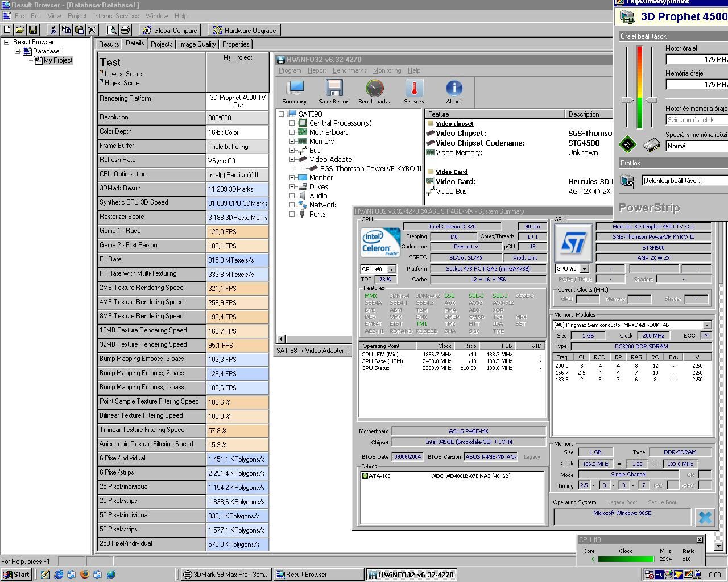The image size is (728, 582).
Task: Expand Central Processor(s) node
Action: pos(292,123)
